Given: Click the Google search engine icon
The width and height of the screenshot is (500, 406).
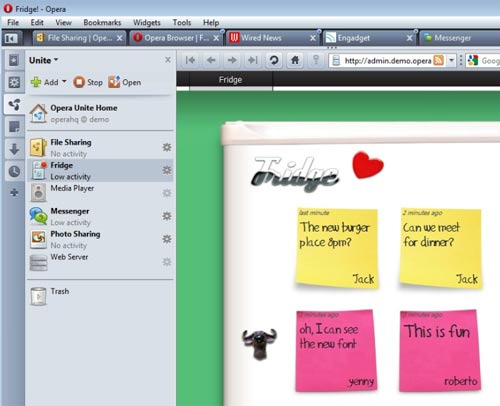Looking at the screenshot, I should click(x=473, y=61).
